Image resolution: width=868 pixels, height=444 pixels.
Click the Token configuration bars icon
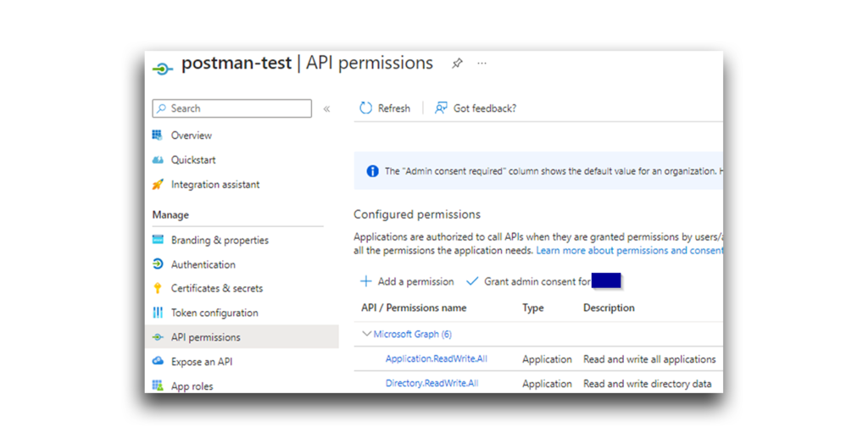coord(158,313)
